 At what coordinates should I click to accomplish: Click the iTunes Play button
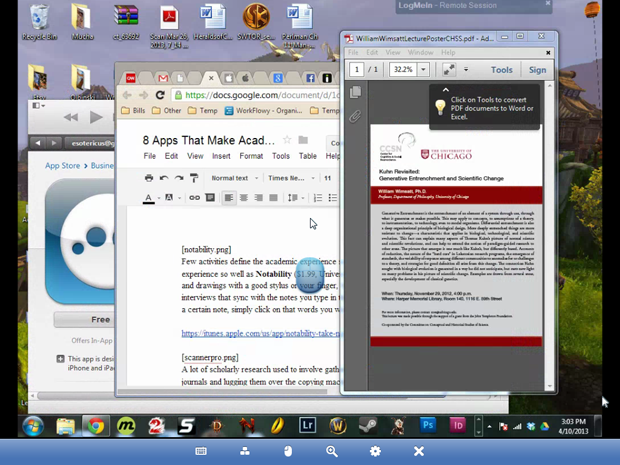(96, 117)
